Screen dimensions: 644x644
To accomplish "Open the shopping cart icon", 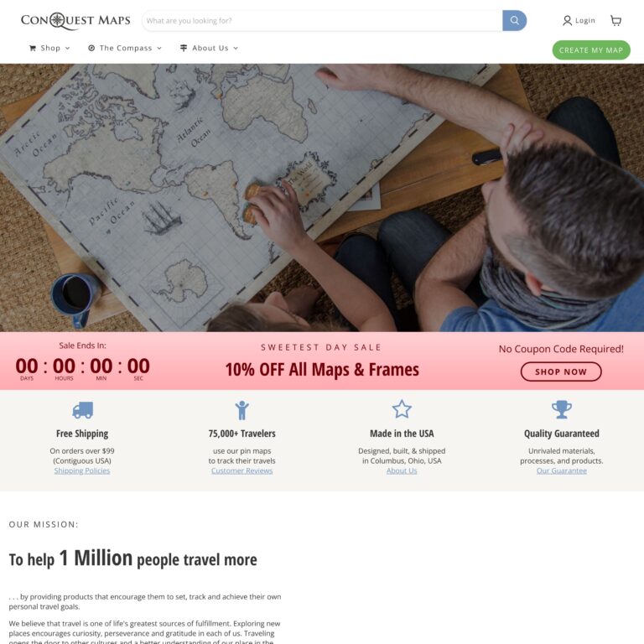I will point(616,20).
